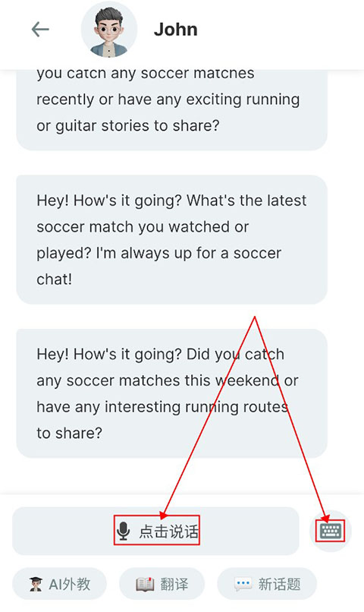The height and width of the screenshot is (612, 364).
Task: Open the AI外教 tutor button
Action: (x=60, y=584)
